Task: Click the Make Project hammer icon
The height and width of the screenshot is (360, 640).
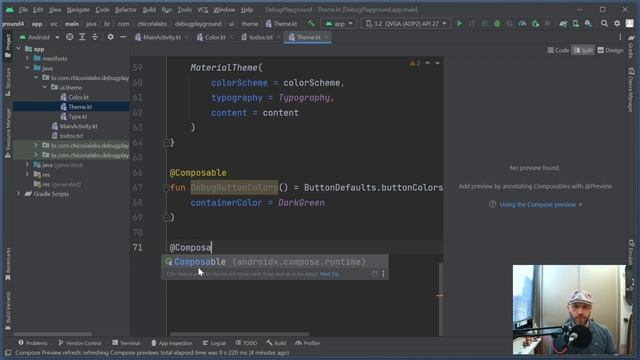Action: click(x=311, y=24)
